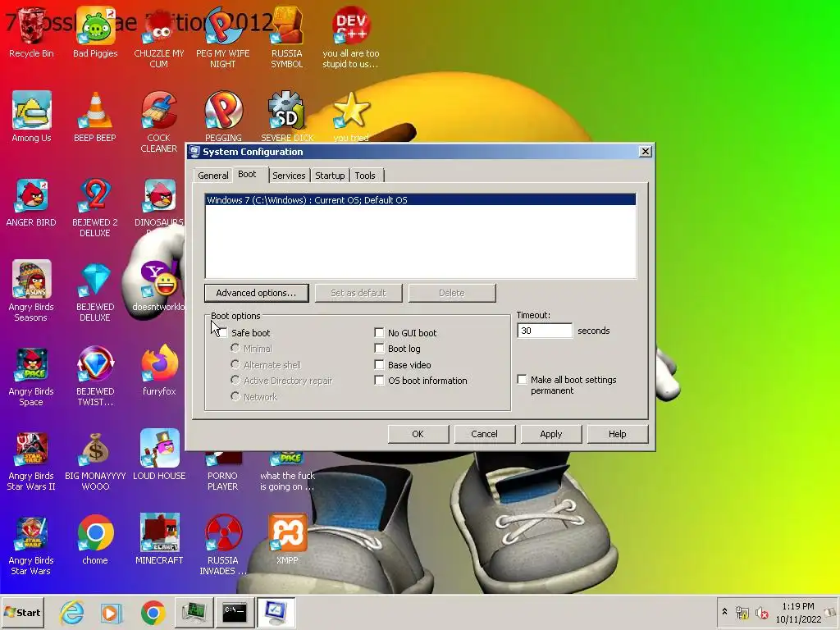Switch to the General tab
The width and height of the screenshot is (840, 630).
[x=212, y=176]
